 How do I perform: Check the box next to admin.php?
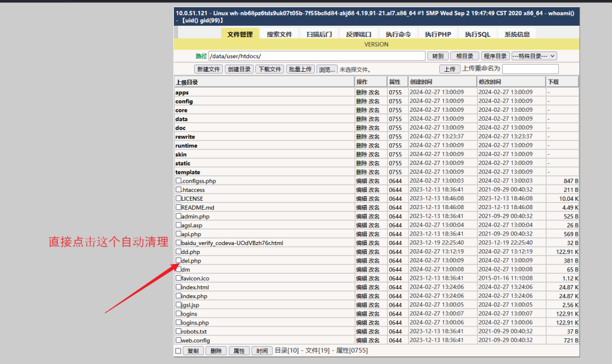coord(178,216)
